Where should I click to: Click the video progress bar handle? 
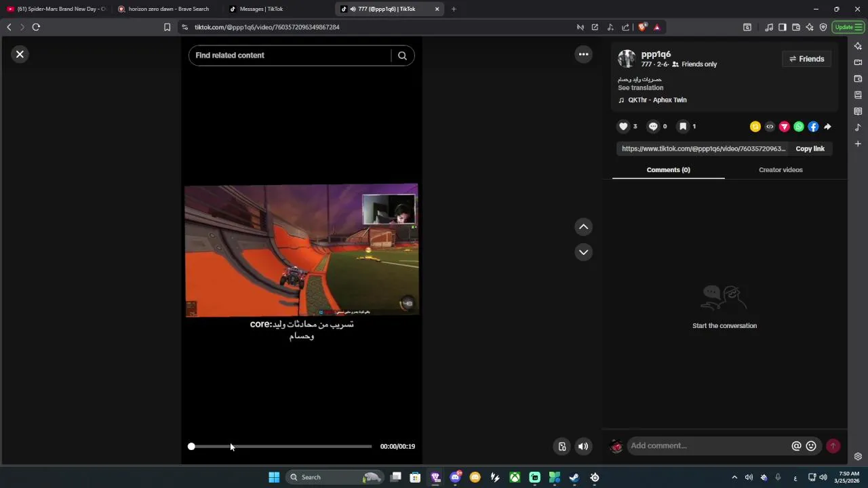pyautogui.click(x=191, y=447)
